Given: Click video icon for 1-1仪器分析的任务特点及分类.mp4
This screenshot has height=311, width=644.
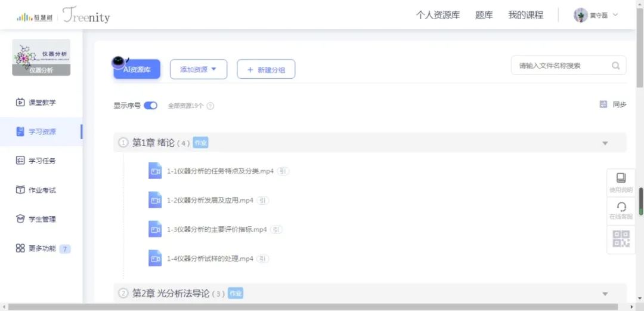Looking at the screenshot, I should click(x=155, y=171).
